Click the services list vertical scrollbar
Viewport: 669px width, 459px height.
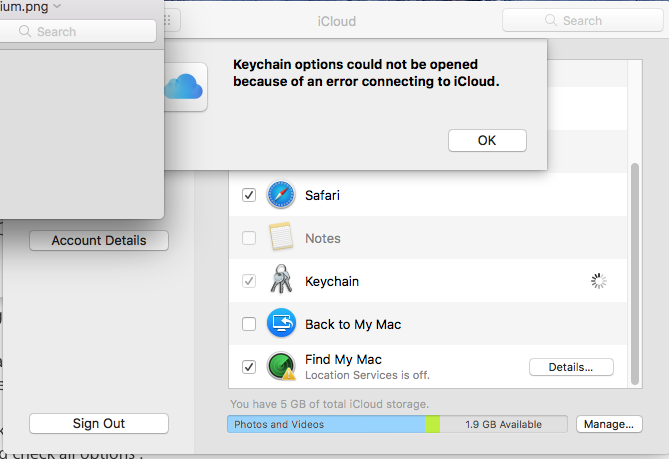point(635,274)
